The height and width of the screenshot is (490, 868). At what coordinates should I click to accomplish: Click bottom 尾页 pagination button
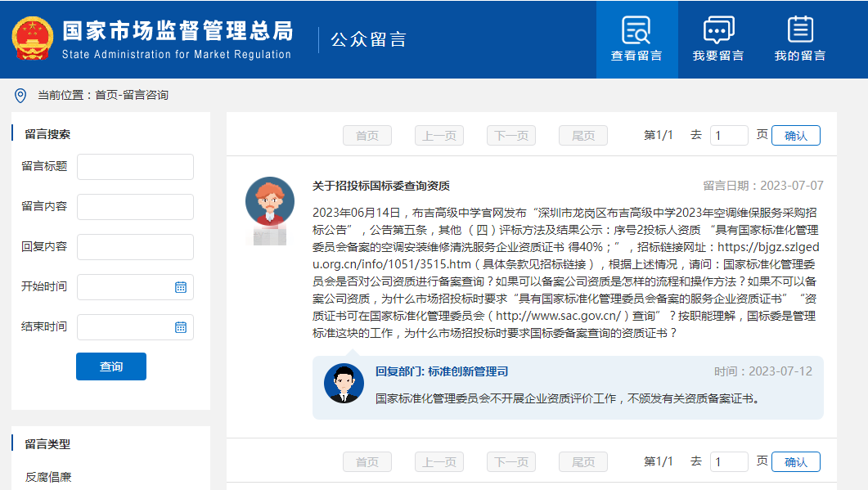[583, 461]
